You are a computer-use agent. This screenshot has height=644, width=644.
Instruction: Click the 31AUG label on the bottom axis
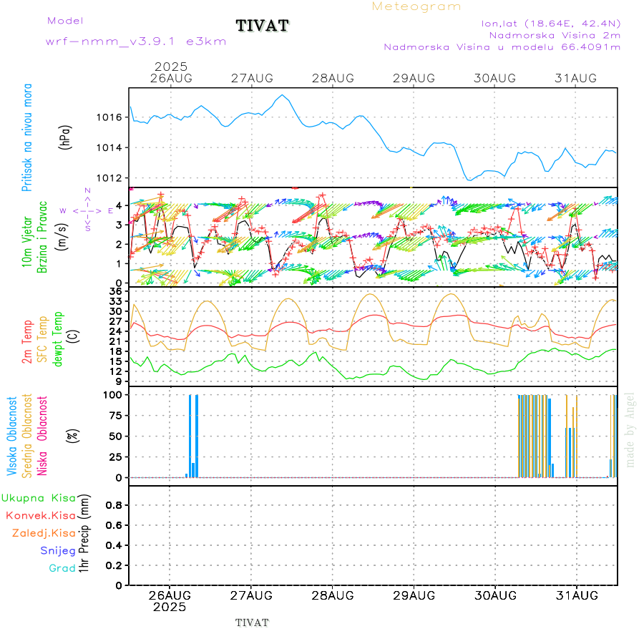[576, 595]
